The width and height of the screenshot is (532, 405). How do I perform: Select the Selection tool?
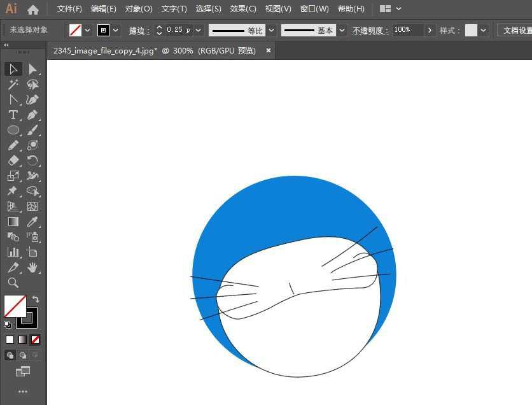point(13,69)
